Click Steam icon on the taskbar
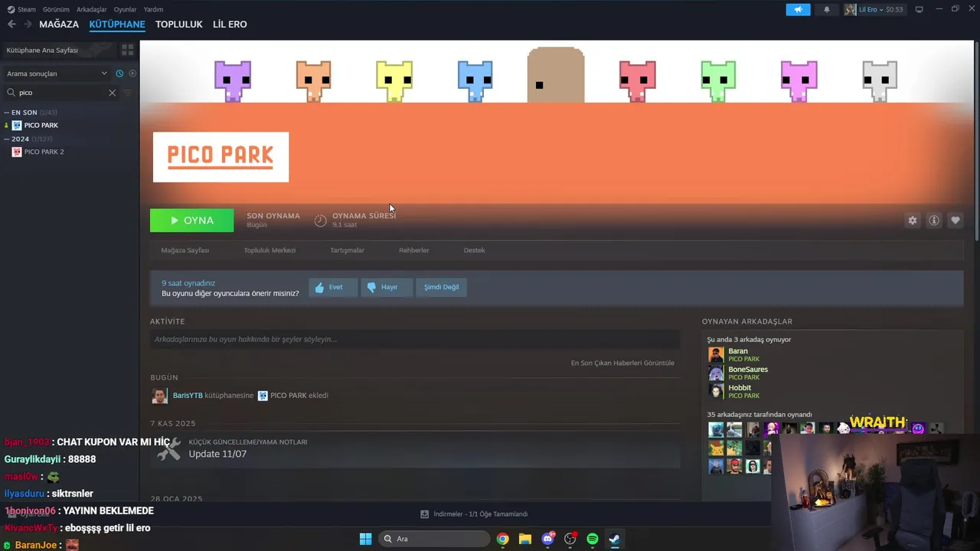This screenshot has width=980, height=551. 614,539
